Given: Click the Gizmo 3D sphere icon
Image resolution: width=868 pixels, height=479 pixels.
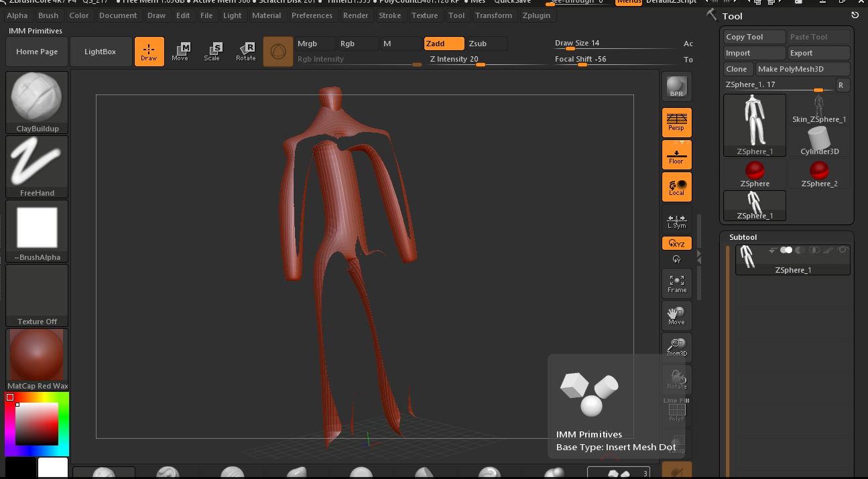Looking at the screenshot, I should pos(277,52).
